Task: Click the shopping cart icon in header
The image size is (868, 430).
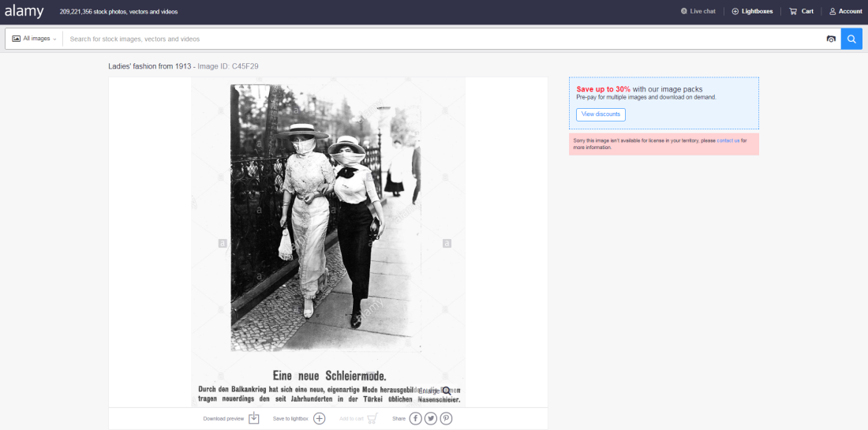Action: (793, 11)
